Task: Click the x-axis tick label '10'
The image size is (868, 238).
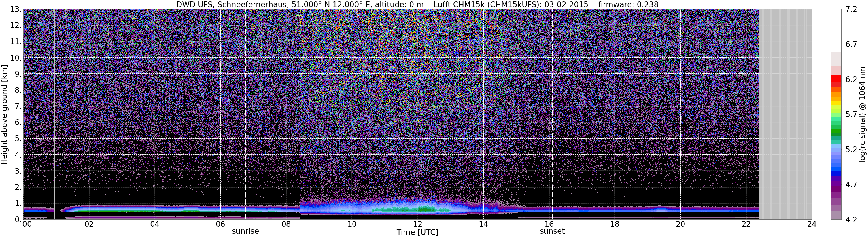Action: [x=352, y=224]
